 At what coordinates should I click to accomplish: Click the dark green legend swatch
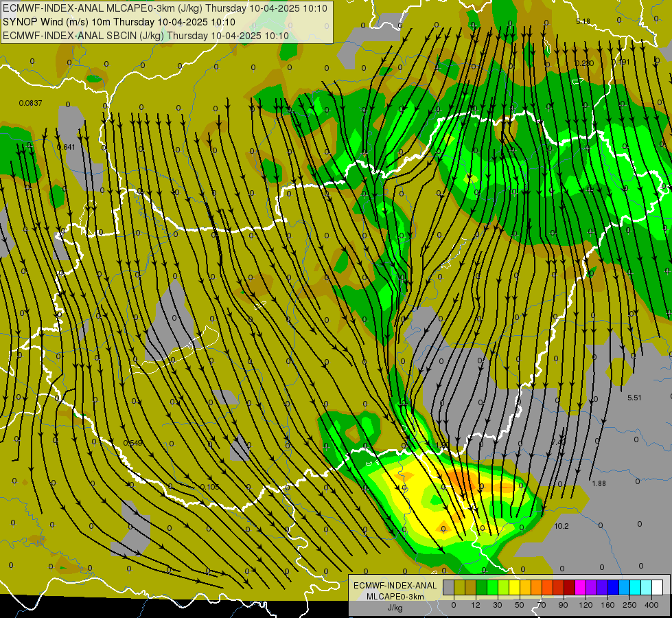pos(482,587)
